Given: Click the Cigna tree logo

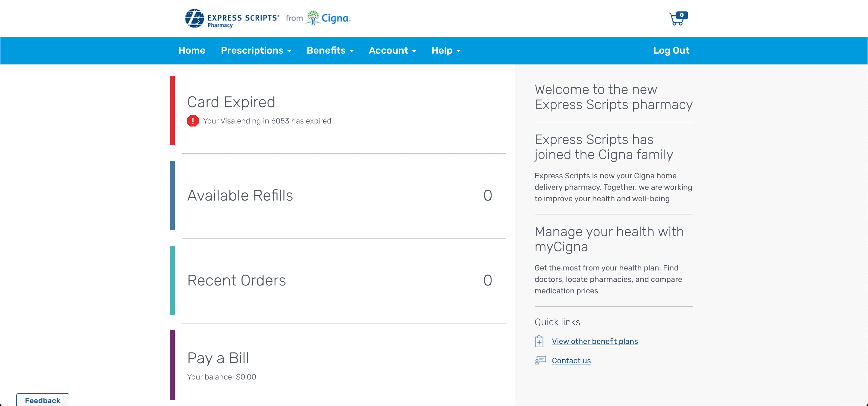Looking at the screenshot, I should (x=313, y=17).
